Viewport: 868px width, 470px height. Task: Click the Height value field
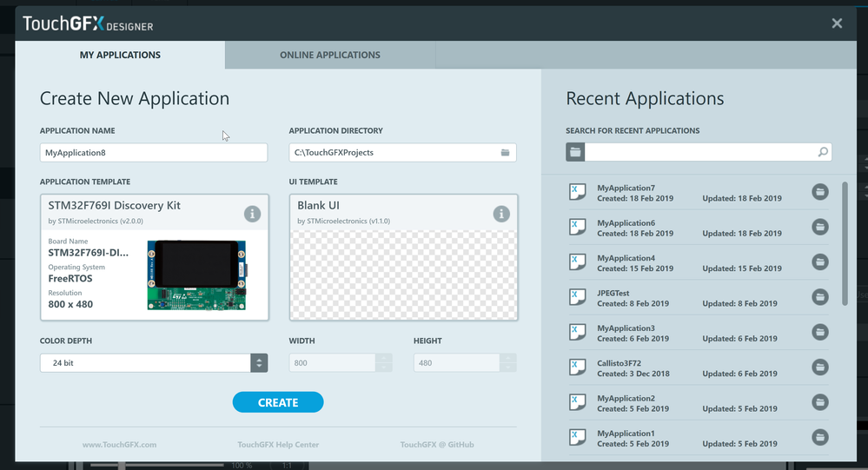click(x=457, y=363)
